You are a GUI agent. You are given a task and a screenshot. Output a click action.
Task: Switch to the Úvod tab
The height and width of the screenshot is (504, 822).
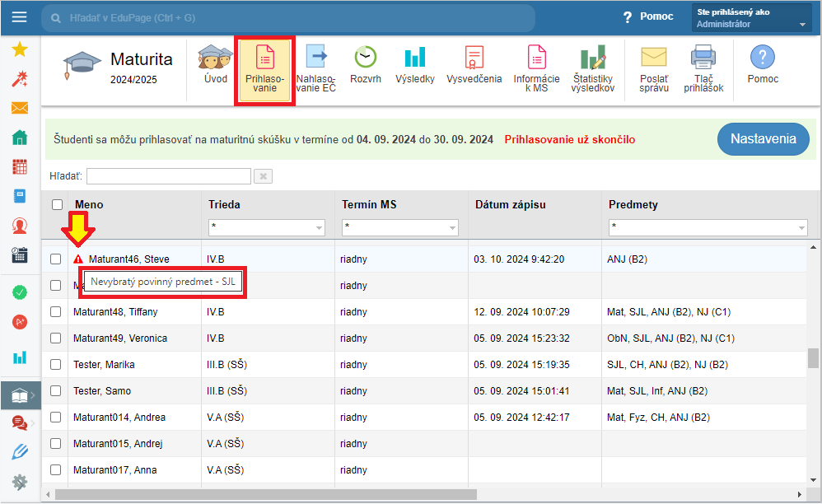216,65
